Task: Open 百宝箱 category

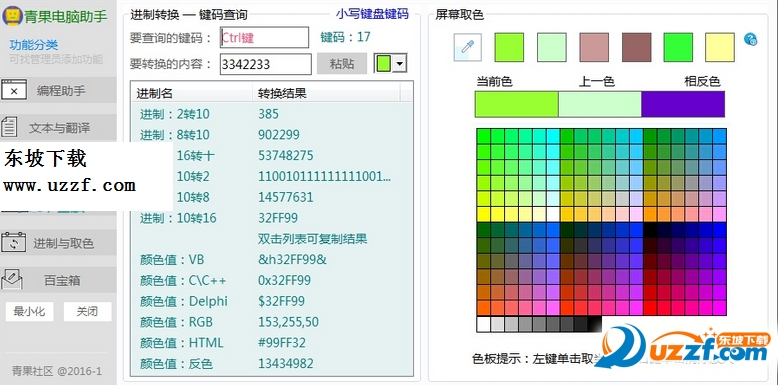Action: (x=58, y=280)
